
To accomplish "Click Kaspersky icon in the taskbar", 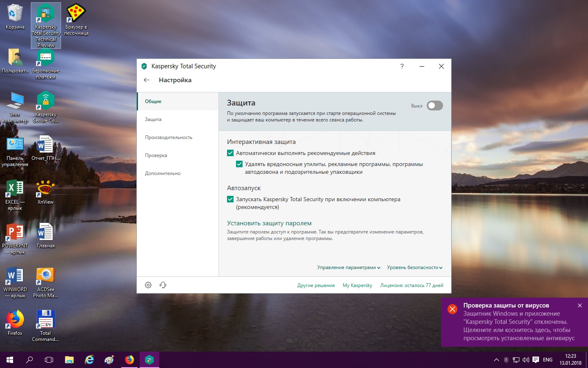I will (x=149, y=360).
